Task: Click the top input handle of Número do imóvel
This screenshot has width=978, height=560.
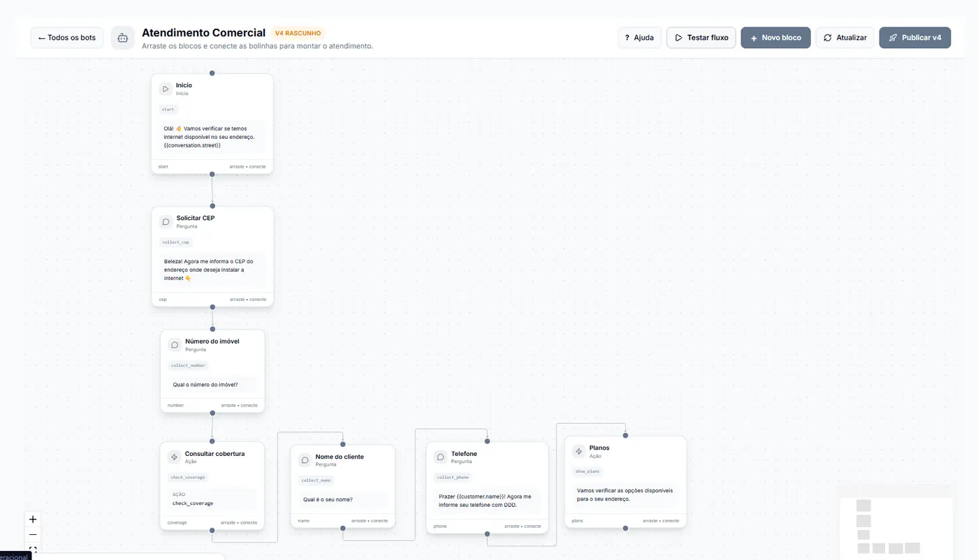Action: pyautogui.click(x=212, y=329)
